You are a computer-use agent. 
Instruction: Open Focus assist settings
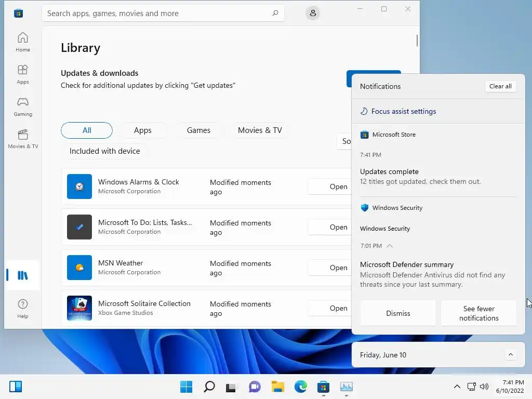tap(398, 111)
